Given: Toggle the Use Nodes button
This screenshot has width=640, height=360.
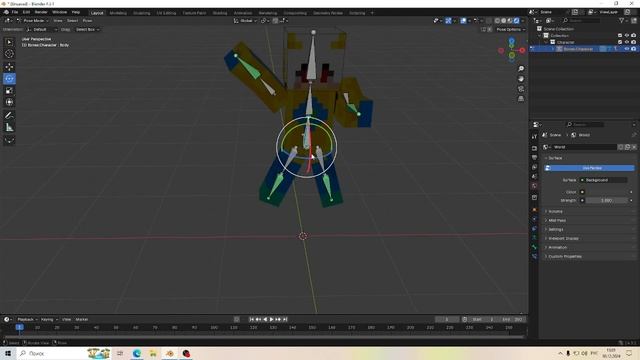Looking at the screenshot, I should click(x=591, y=168).
